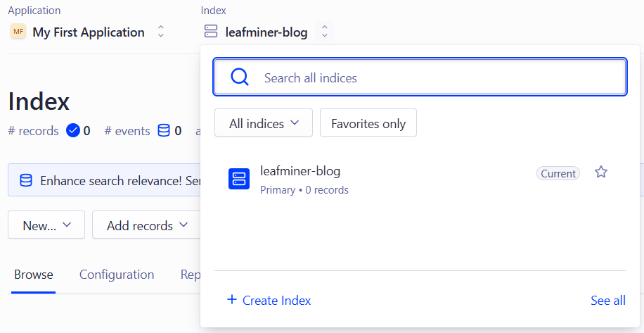Toggle the Favorites only filter

click(368, 123)
